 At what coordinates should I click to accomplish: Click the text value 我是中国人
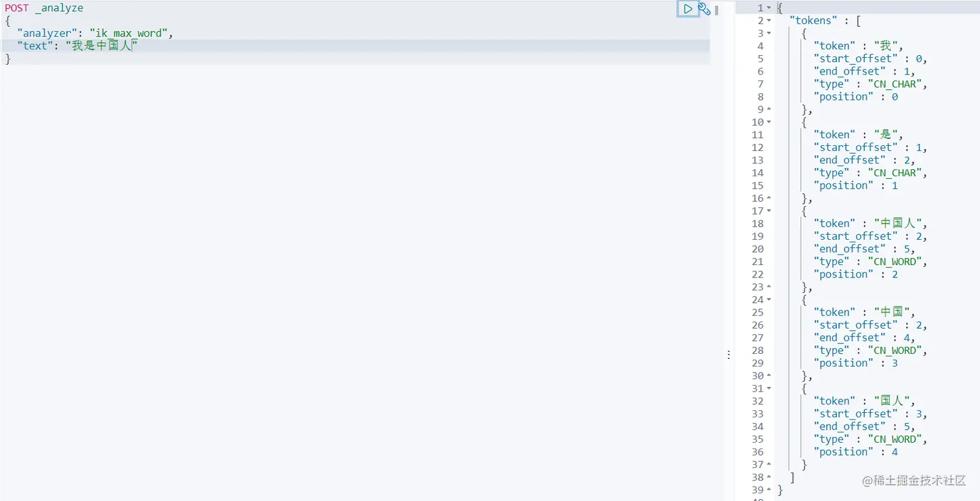[x=102, y=46]
